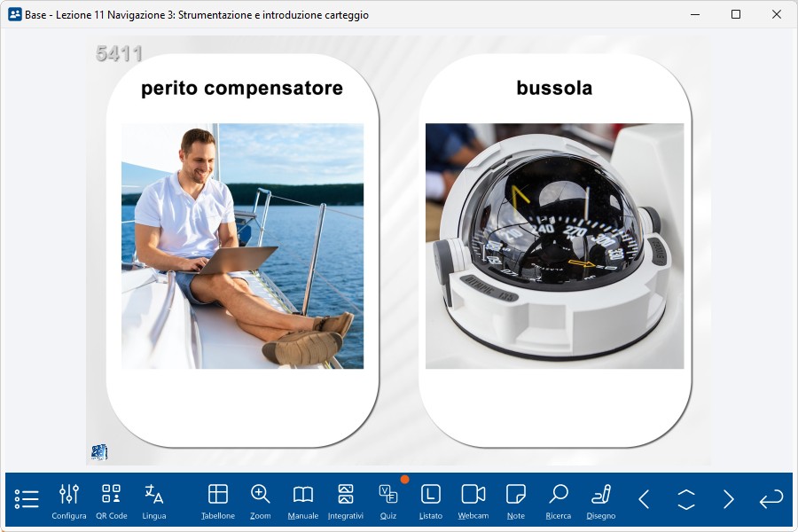Select the bussola compass image

(554, 246)
